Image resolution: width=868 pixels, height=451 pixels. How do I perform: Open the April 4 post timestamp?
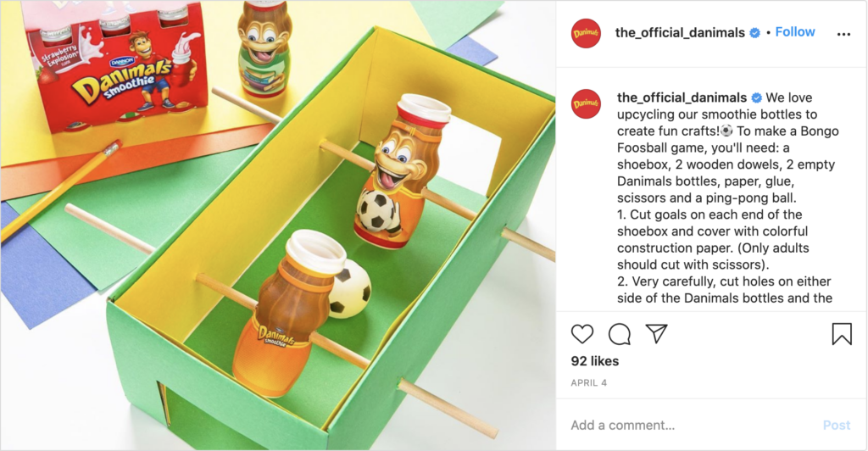tap(589, 382)
